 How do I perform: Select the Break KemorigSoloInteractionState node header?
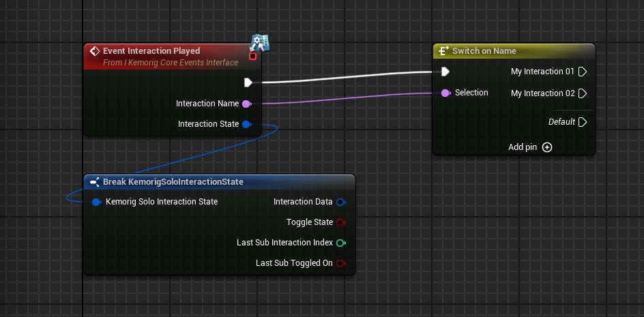tap(173, 182)
